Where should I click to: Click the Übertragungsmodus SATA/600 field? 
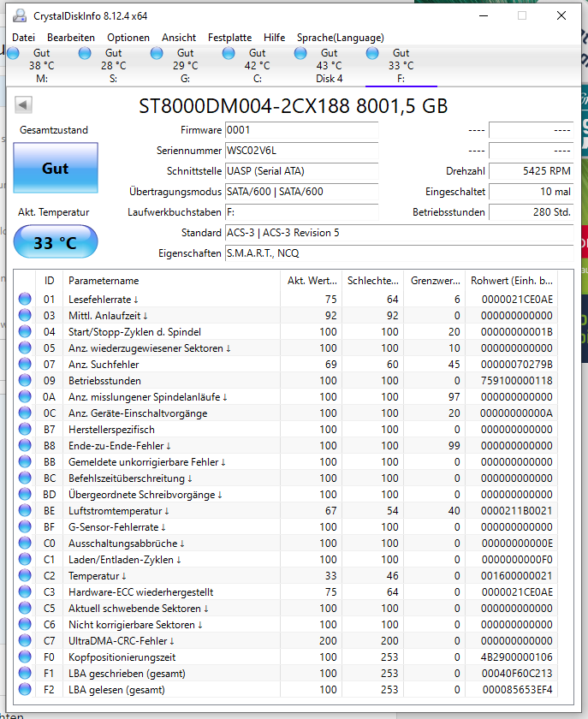(302, 192)
